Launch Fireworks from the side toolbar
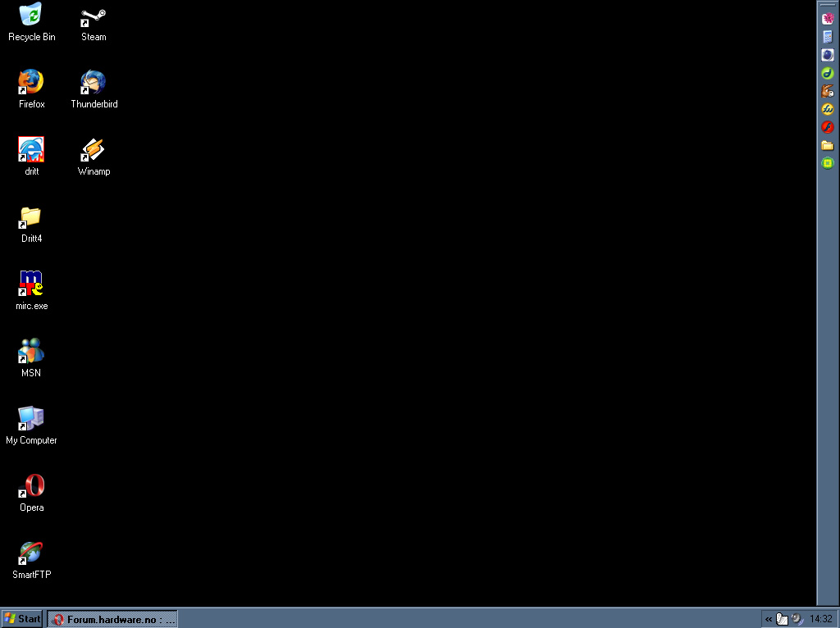The image size is (840, 628). (828, 109)
